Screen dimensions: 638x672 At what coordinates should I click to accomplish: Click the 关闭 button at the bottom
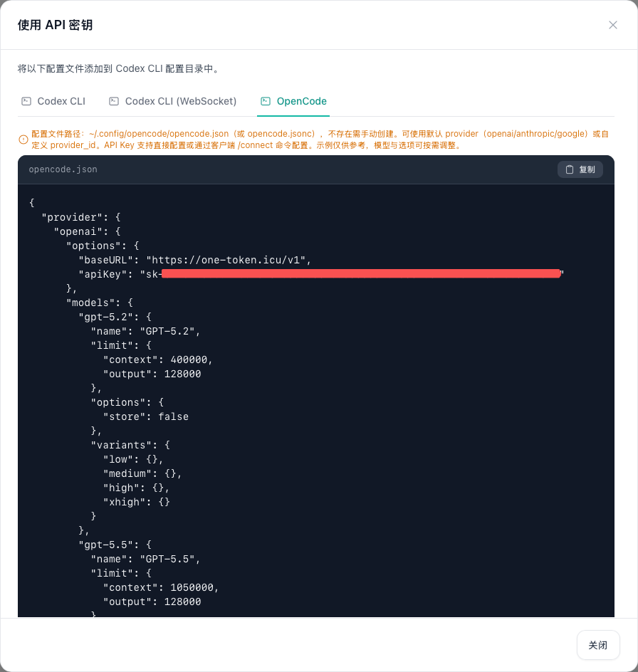(597, 645)
